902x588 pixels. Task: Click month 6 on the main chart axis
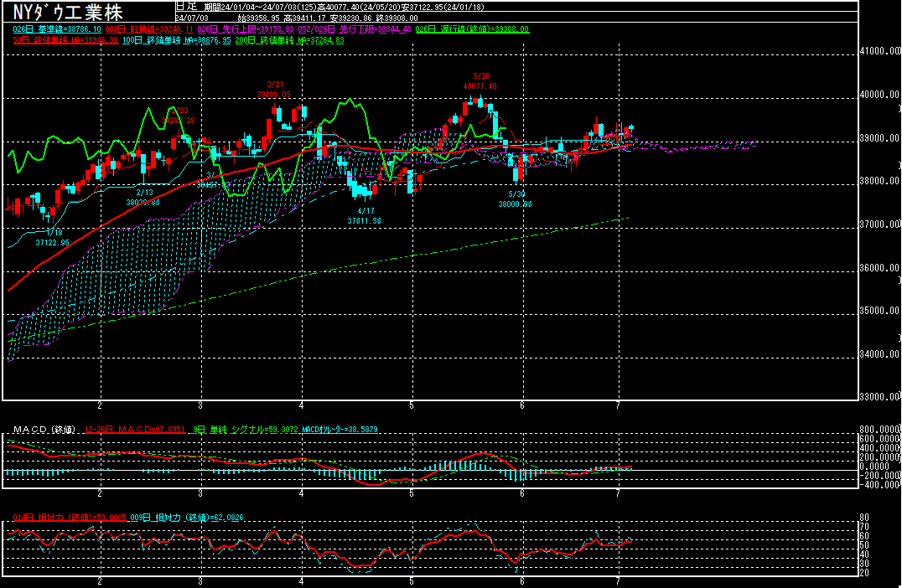(x=522, y=405)
